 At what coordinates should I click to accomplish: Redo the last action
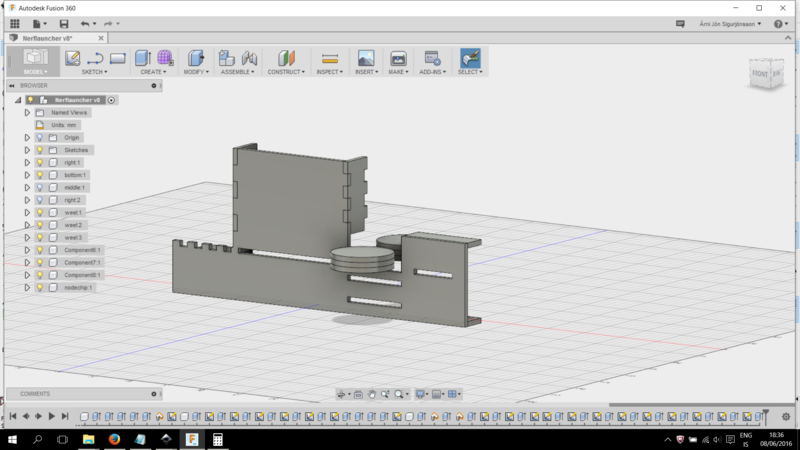pyautogui.click(x=108, y=23)
